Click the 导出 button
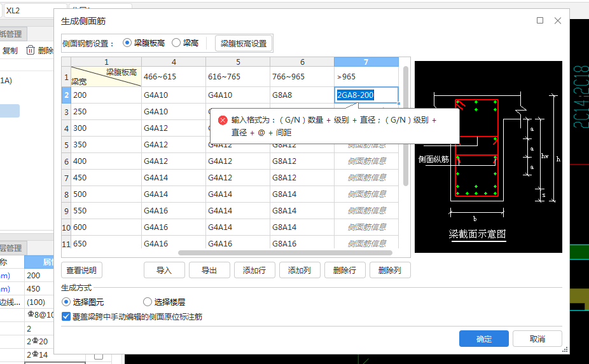This screenshot has height=364, width=589. 209,270
